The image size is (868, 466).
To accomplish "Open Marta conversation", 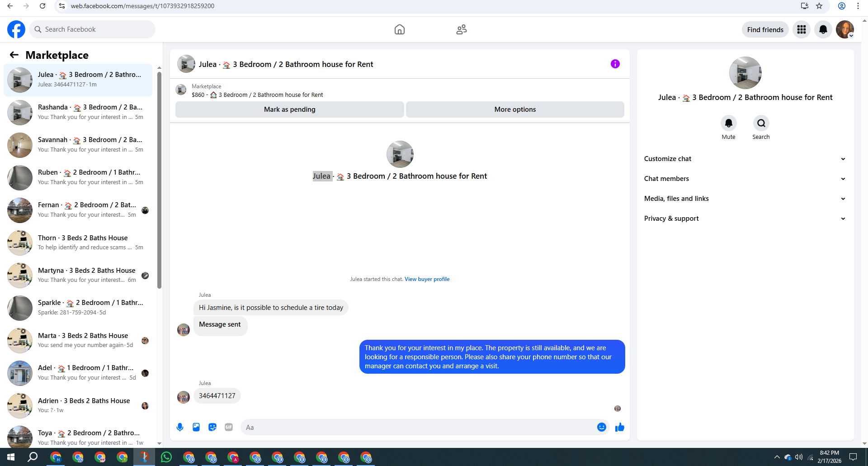I will [78, 340].
